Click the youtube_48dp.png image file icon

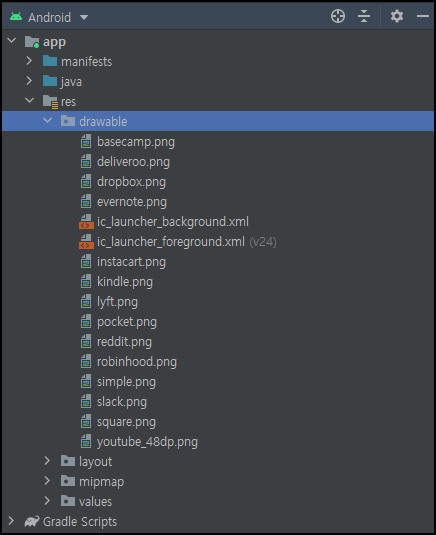(86, 442)
